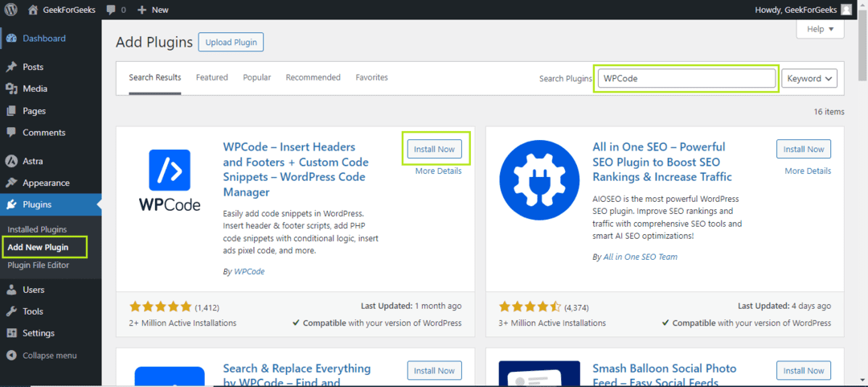The image size is (868, 387).
Task: Click the Posts pin icon in sidebar
Action: pyautogui.click(x=11, y=67)
